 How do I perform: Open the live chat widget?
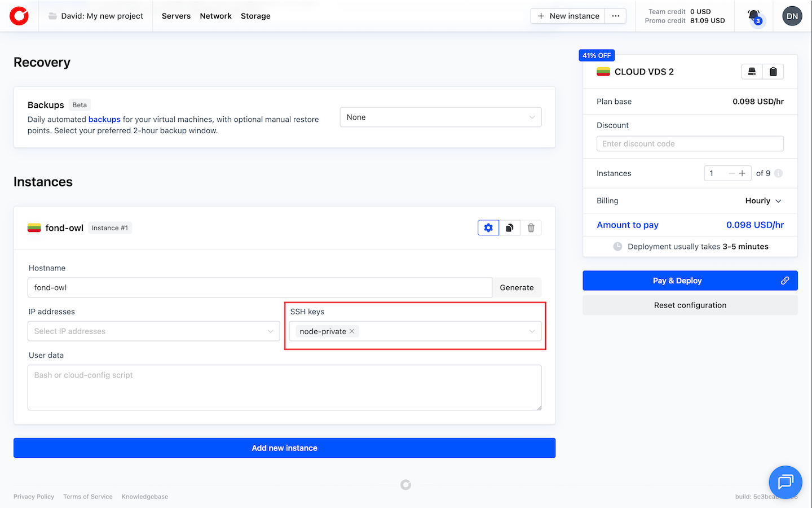click(x=785, y=482)
